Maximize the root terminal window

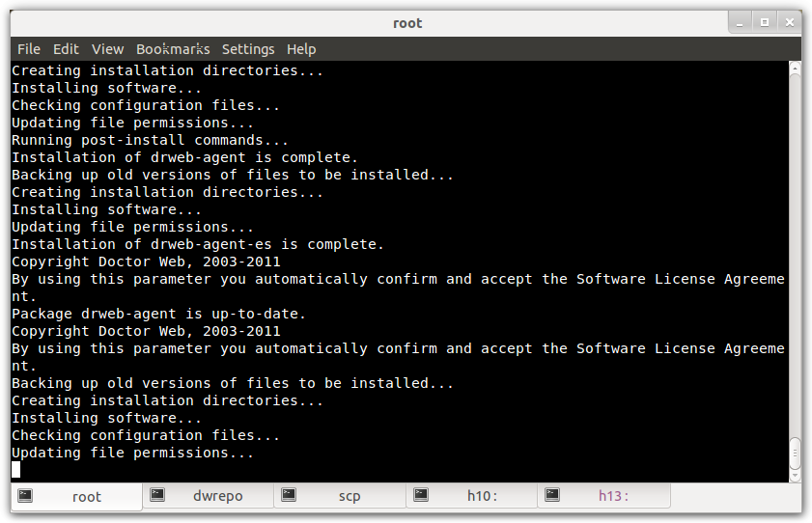765,23
